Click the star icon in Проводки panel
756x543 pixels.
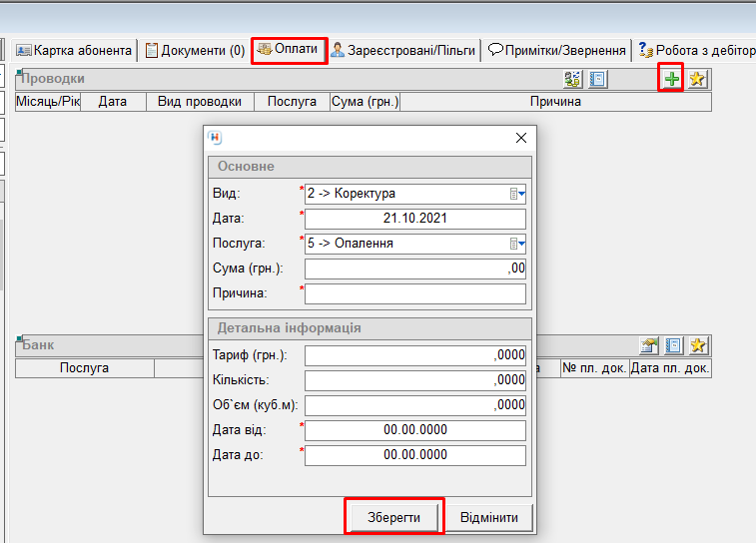click(697, 79)
